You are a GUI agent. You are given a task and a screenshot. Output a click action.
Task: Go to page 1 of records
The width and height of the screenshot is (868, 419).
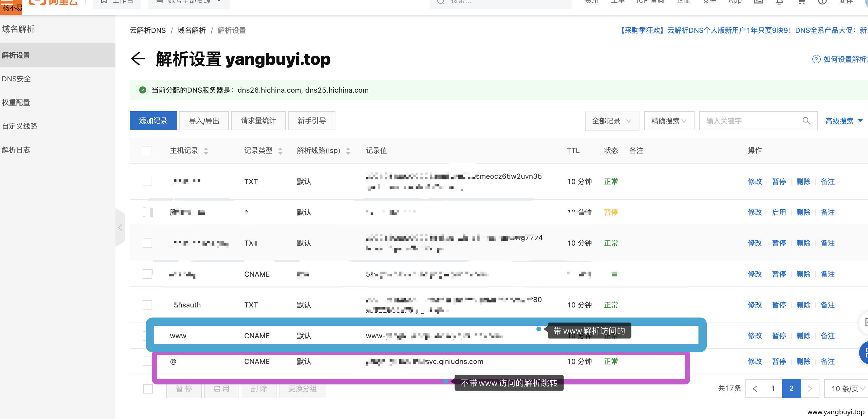tap(773, 388)
